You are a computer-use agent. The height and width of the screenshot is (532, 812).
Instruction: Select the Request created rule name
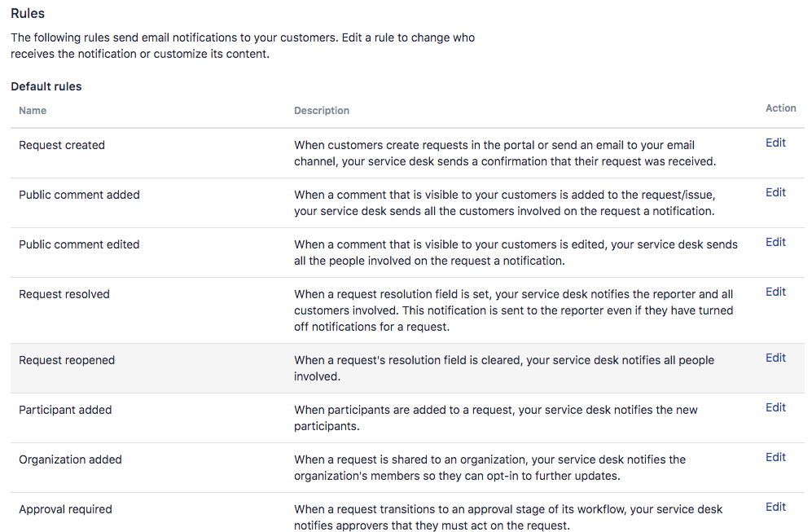click(62, 145)
